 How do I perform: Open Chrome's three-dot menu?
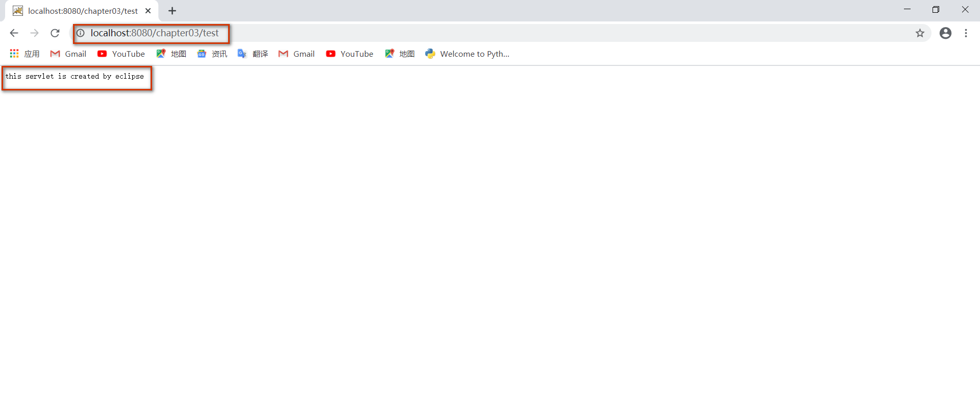[966, 33]
